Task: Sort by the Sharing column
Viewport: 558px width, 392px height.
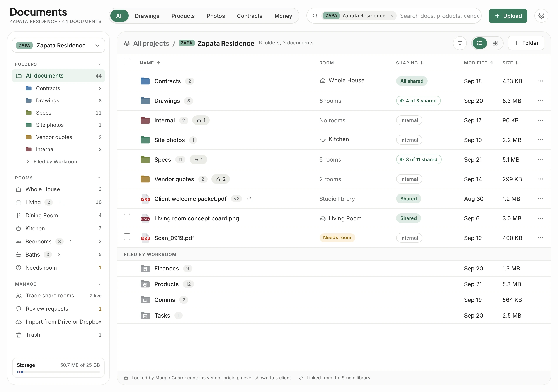Action: 410,63
